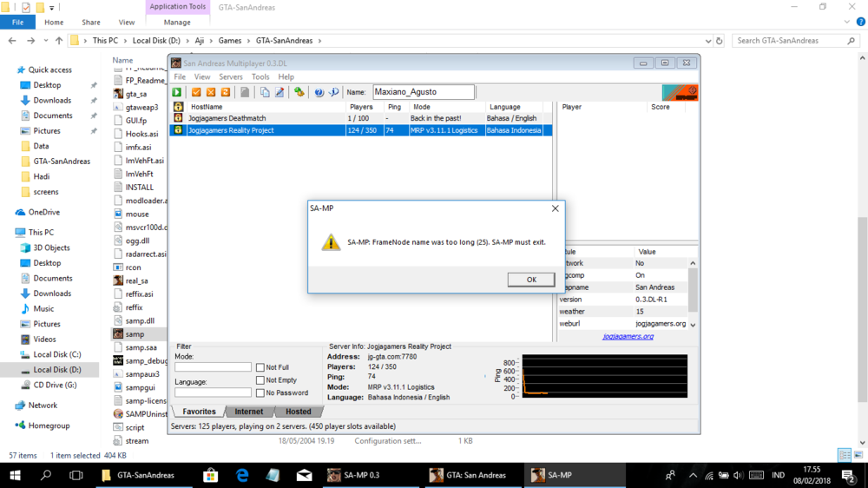The height and width of the screenshot is (488, 868).
Task: Switch to Details view icon in Explorer status bar
Action: pyautogui.click(x=845, y=455)
